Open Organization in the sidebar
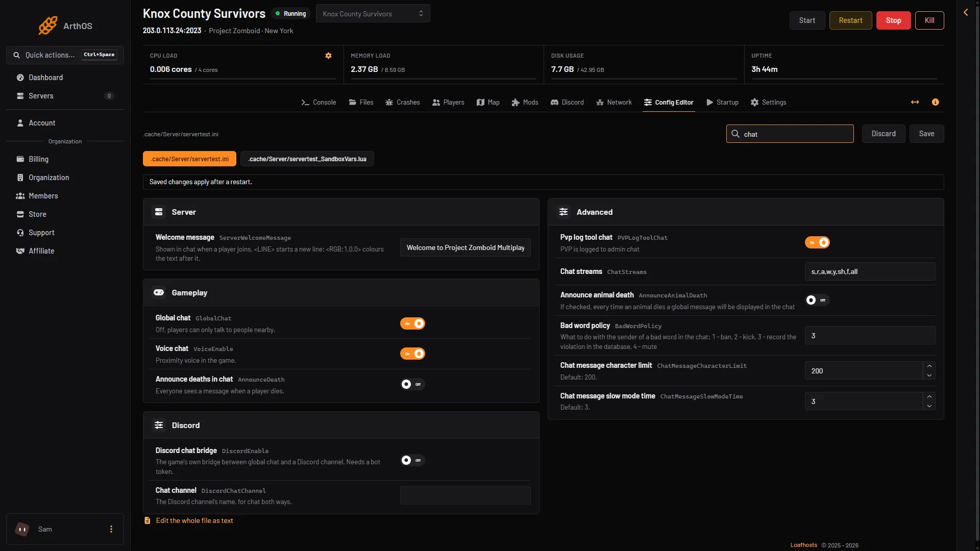980x551 pixels. [65, 178]
